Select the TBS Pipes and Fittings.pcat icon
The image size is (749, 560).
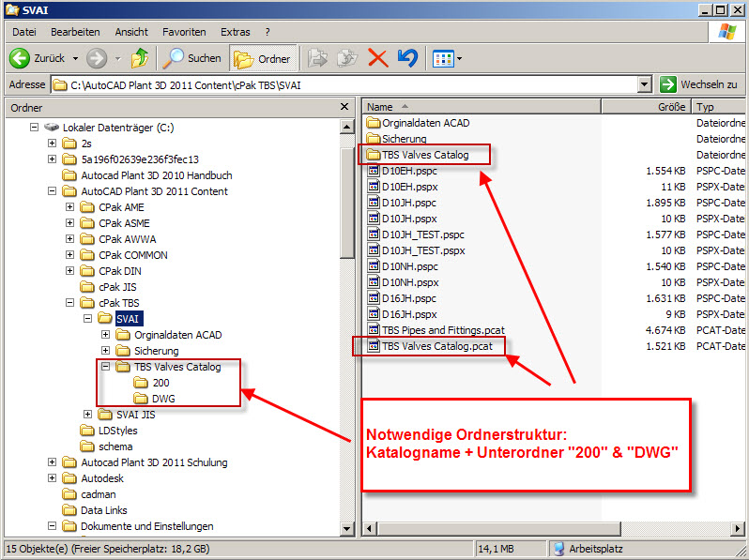click(x=373, y=330)
